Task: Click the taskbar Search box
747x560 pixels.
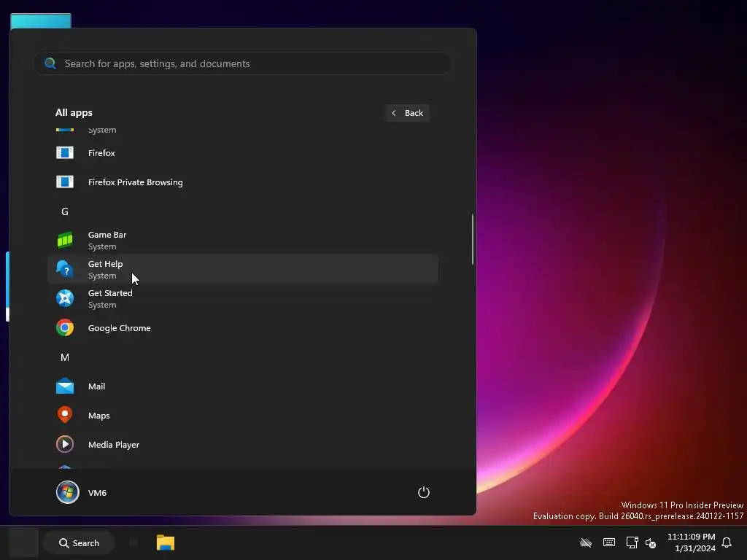Action: click(x=79, y=542)
